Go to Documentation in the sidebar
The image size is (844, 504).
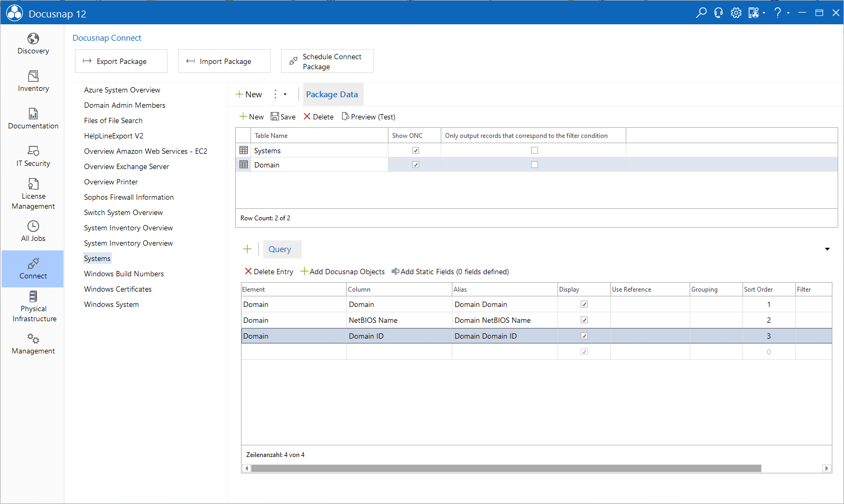point(33,119)
